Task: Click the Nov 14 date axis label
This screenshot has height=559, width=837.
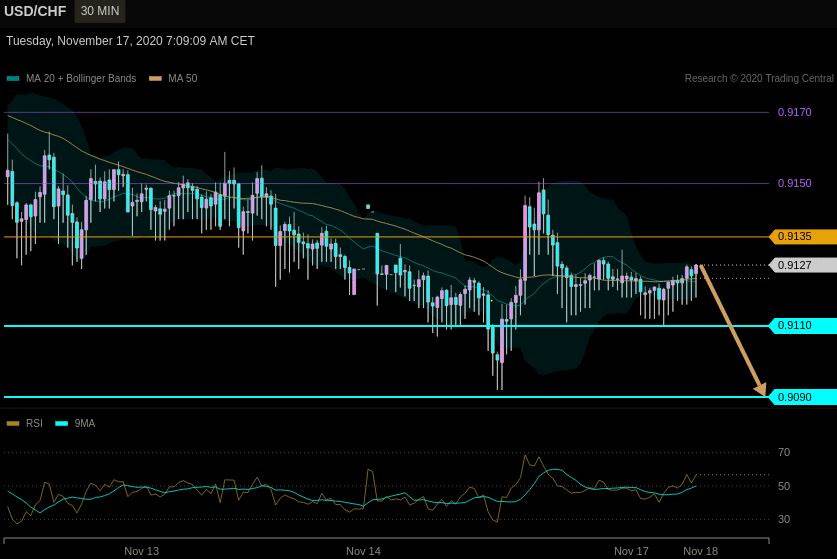Action: point(363,551)
